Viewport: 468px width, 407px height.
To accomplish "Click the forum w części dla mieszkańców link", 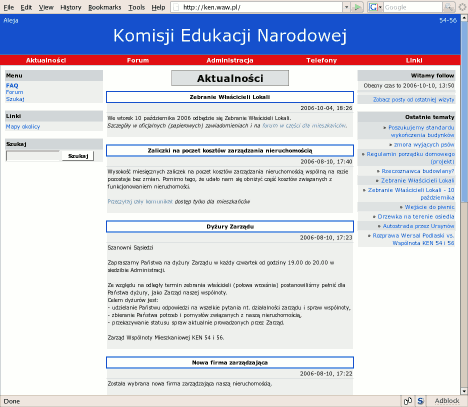I will pos(304,125).
